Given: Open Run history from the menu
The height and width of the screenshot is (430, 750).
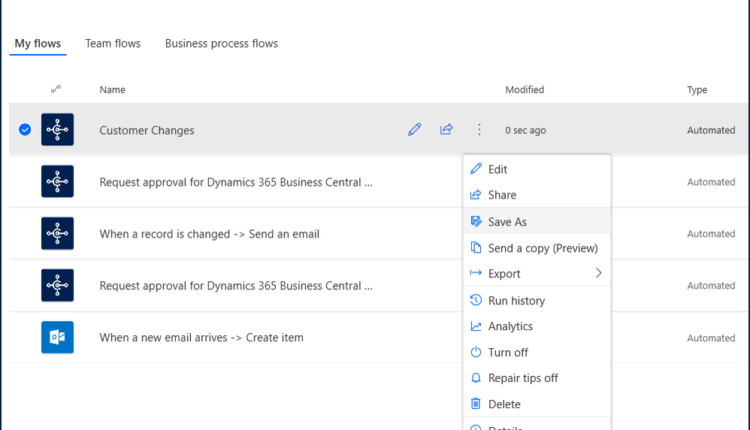Looking at the screenshot, I should coord(516,301).
